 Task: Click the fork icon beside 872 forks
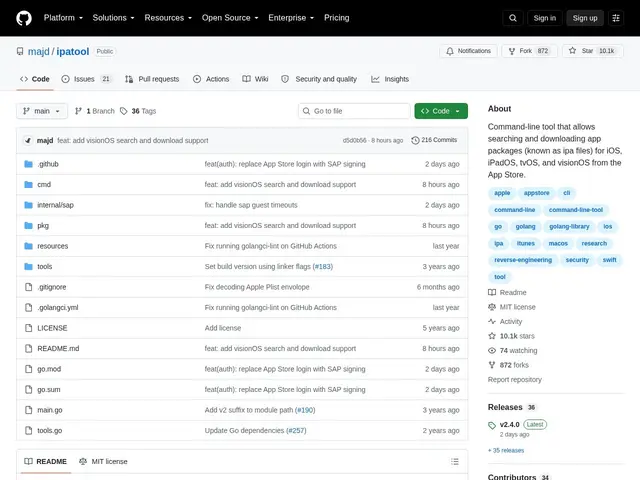click(492, 365)
